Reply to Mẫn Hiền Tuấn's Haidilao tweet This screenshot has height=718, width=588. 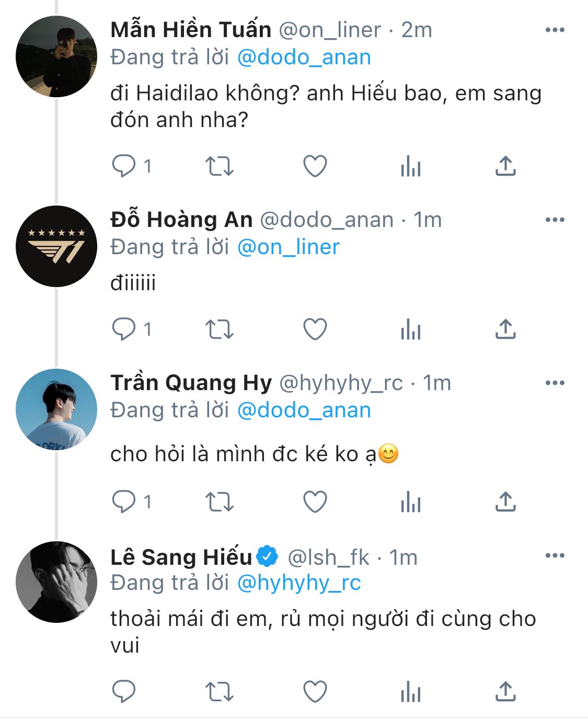click(124, 166)
